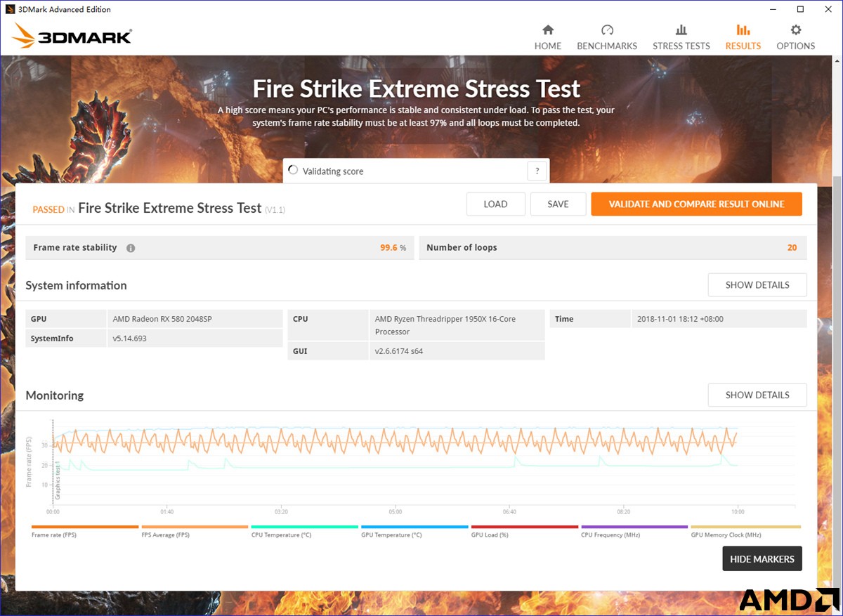
Task: Click the SystemInfo version v5.14.693
Action: coord(130,339)
